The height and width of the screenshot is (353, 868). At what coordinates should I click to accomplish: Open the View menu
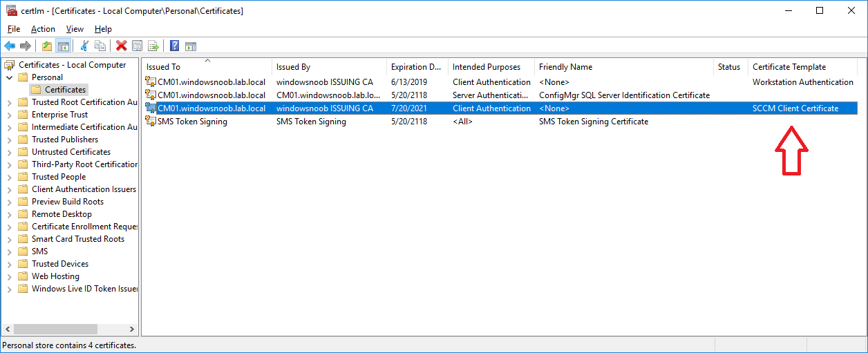pyautogui.click(x=75, y=29)
